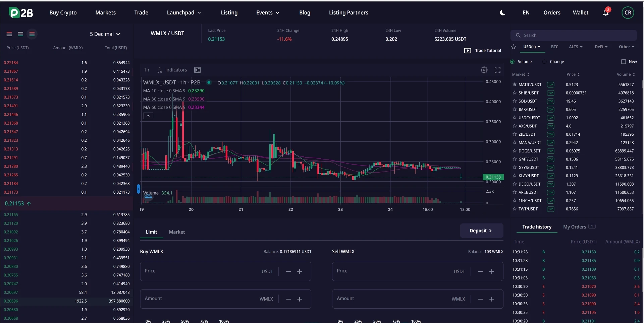Click minus in Buy Price field

tap(288, 271)
